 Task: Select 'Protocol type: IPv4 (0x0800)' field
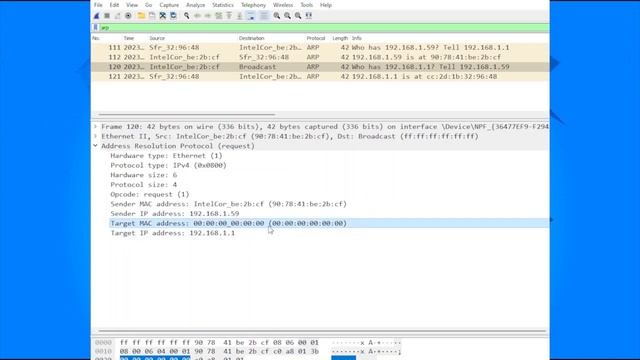pyautogui.click(x=168, y=165)
